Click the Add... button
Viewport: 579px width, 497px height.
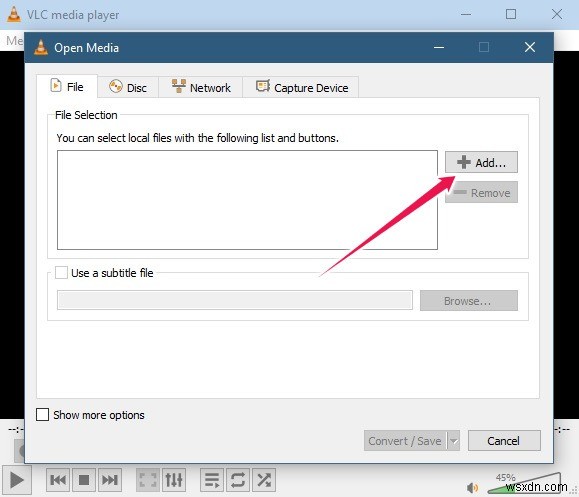pyautogui.click(x=481, y=162)
